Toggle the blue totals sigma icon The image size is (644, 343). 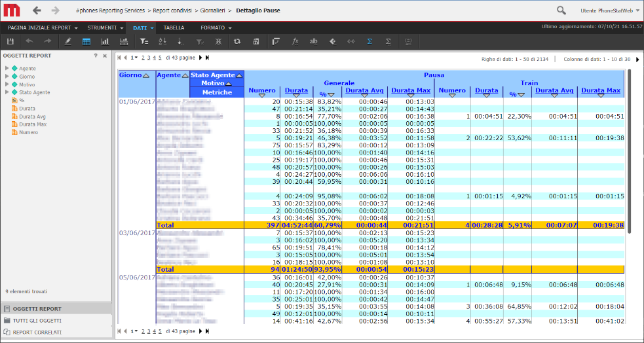click(x=369, y=41)
